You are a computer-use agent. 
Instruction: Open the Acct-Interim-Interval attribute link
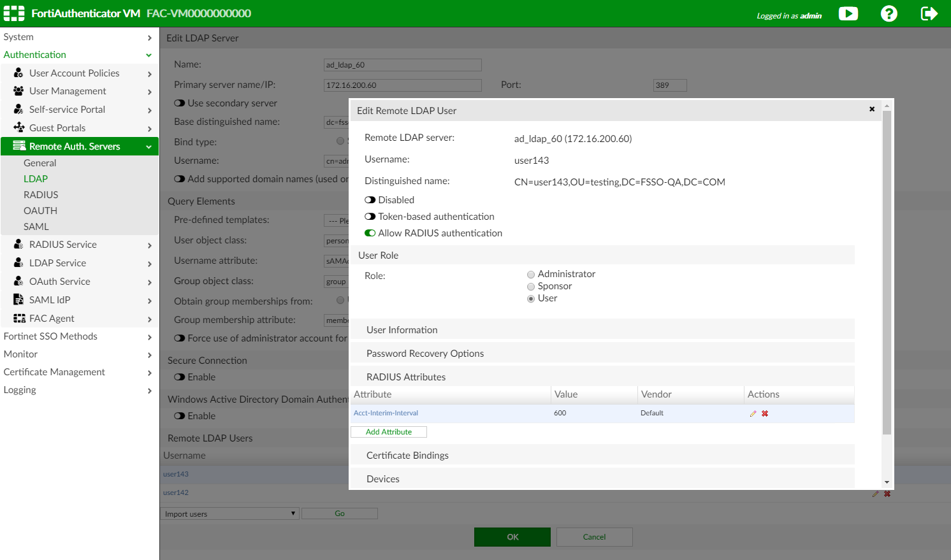pos(386,413)
